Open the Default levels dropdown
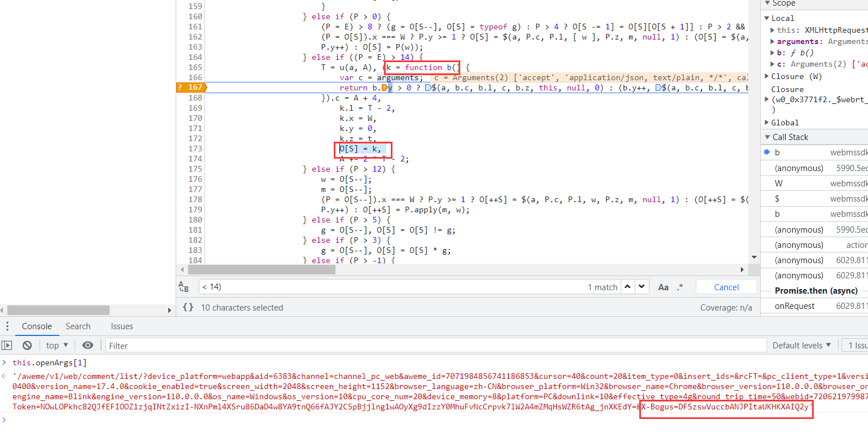868x441 pixels. point(801,346)
